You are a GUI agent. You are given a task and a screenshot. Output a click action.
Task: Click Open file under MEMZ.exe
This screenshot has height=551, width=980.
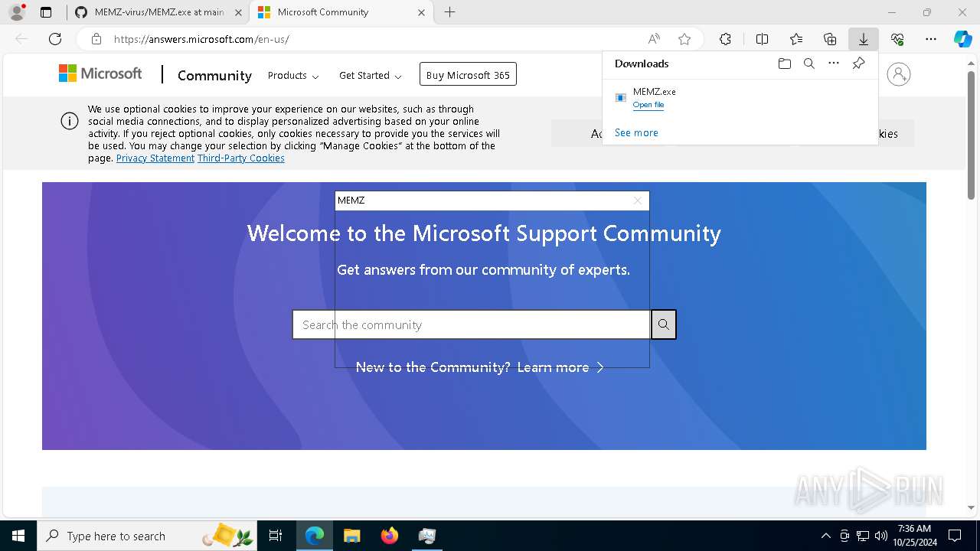(x=648, y=105)
